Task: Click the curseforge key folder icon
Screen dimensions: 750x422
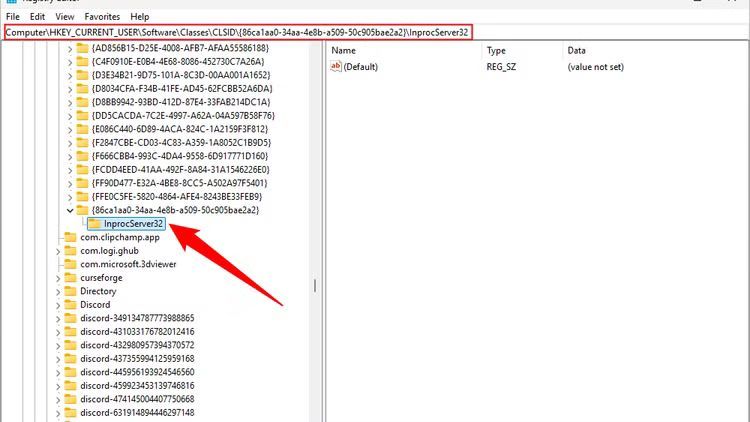Action: (70, 278)
